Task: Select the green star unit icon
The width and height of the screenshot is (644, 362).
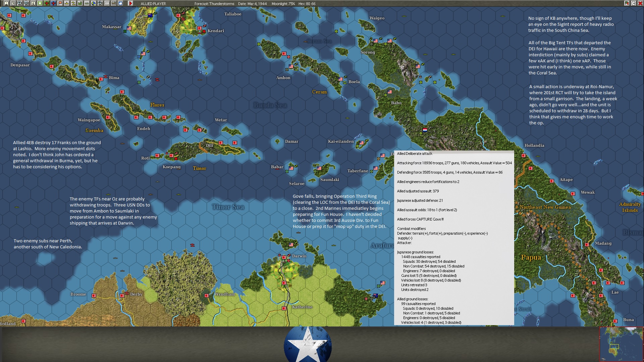Action: 40,3
